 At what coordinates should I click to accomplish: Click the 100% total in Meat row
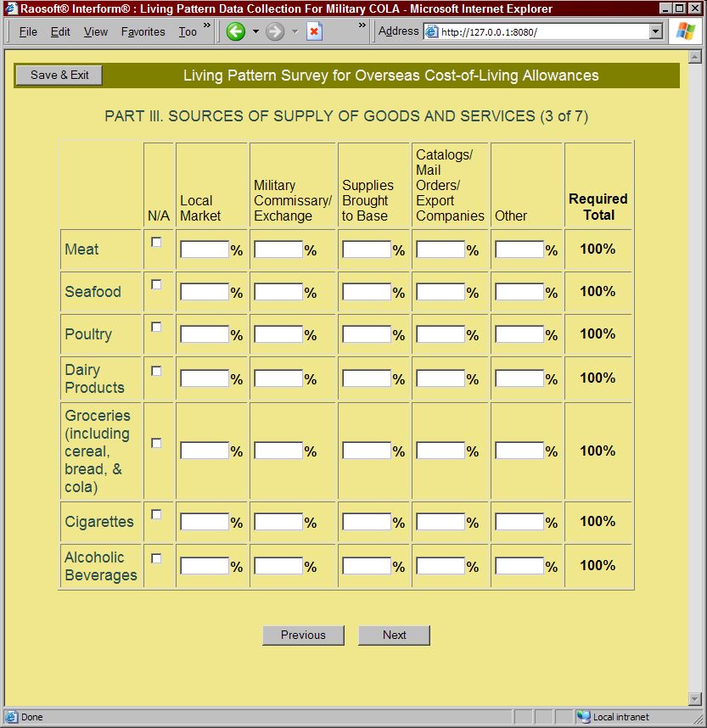pyautogui.click(x=598, y=249)
